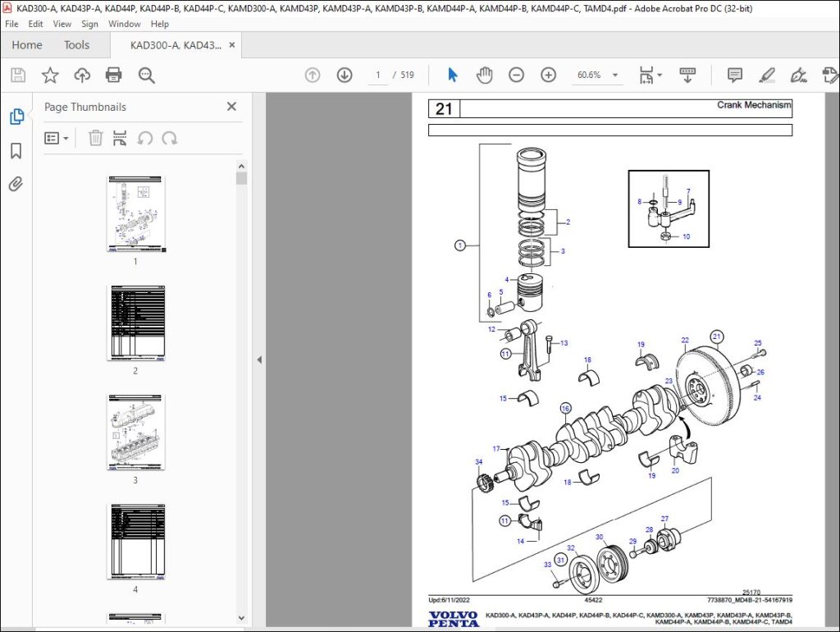Delete selected page thumbnail trash icon
This screenshot has width=840, height=632.
point(95,138)
